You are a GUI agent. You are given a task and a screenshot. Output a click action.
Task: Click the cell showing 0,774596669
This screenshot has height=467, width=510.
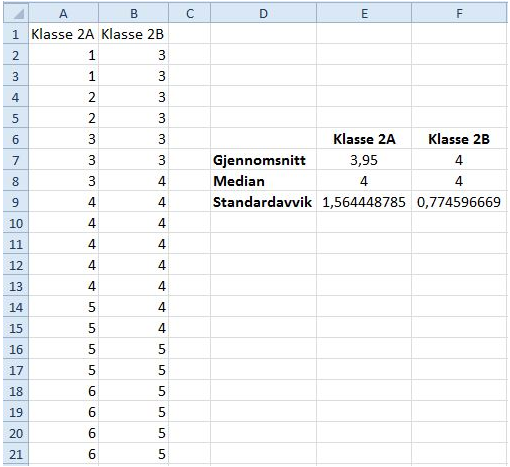click(x=459, y=202)
